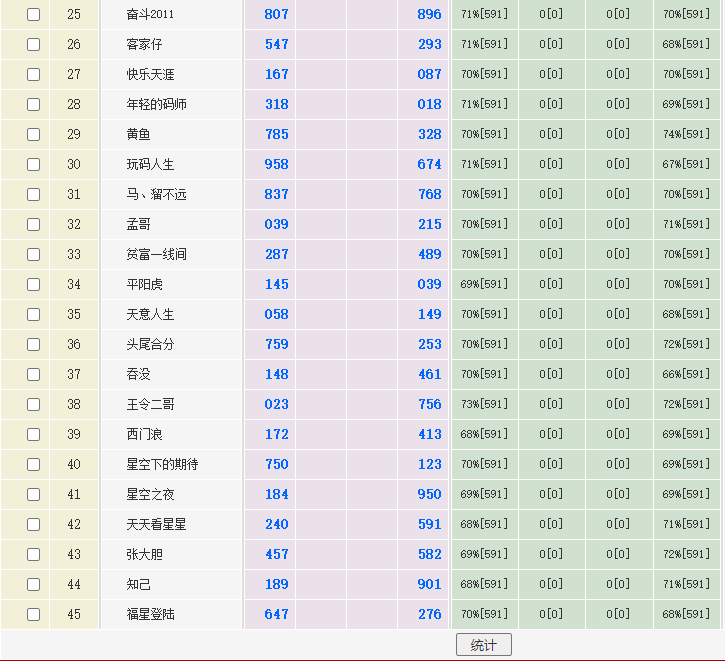Click number 591 in 天天看星星 row
Viewport: 725px width, 661px height.
tap(429, 525)
